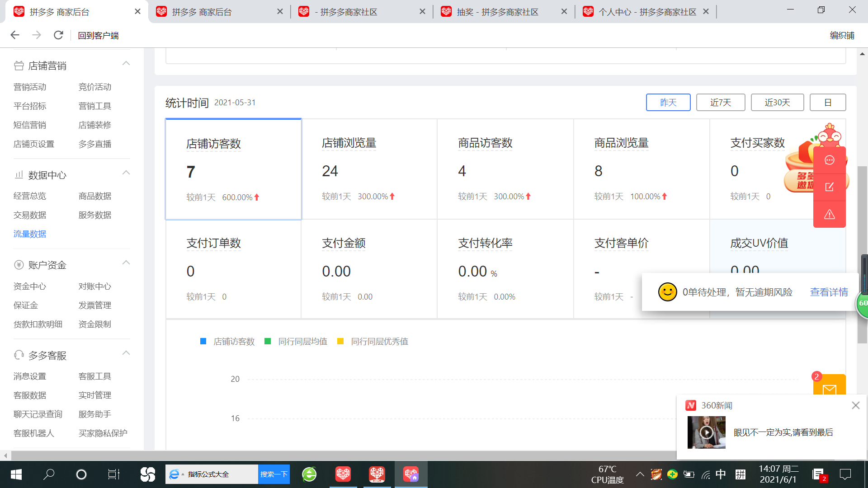
Task: Go to 交易数据 in the sidebar
Action: [x=30, y=215]
